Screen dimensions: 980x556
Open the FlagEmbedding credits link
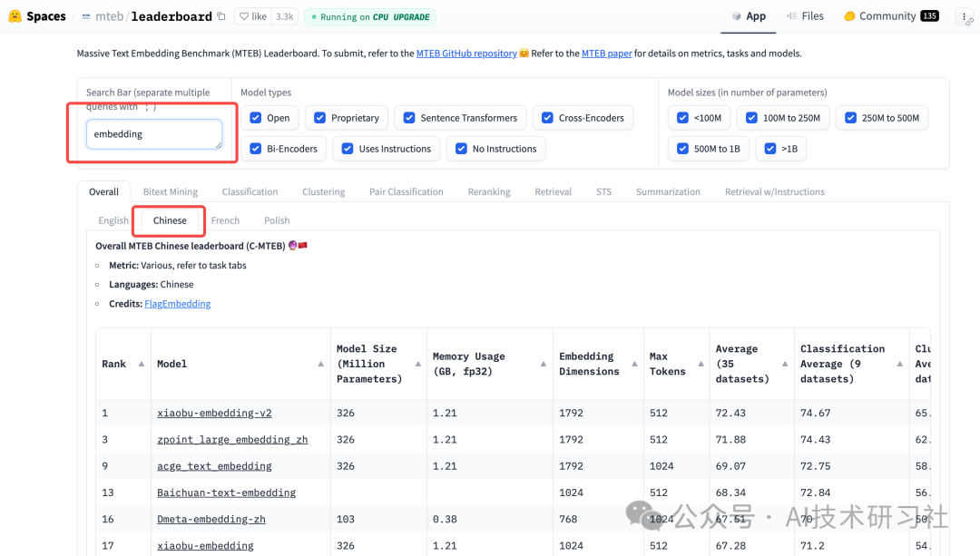[x=177, y=304]
